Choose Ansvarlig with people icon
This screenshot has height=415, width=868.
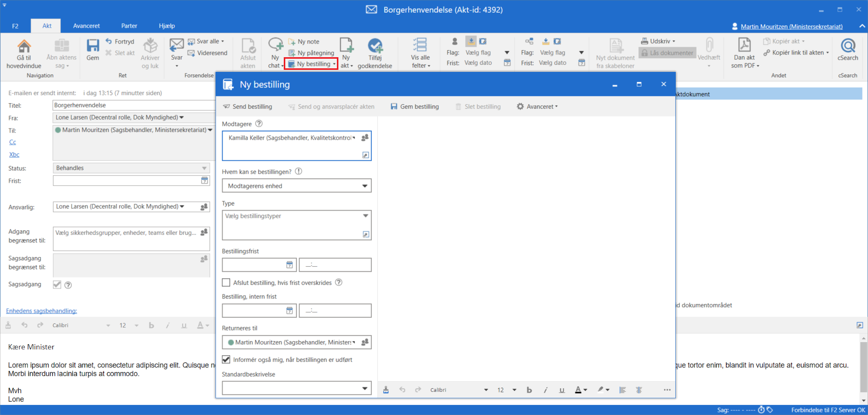coord(204,206)
